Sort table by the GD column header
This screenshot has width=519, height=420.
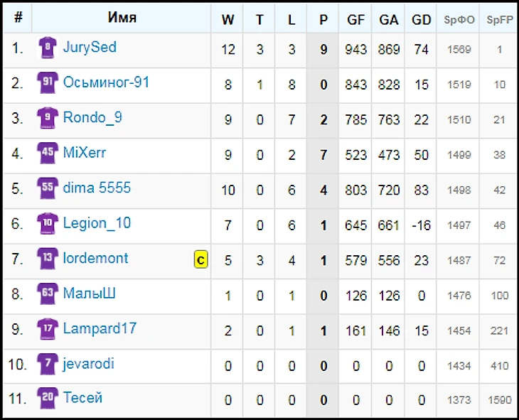[x=422, y=20]
